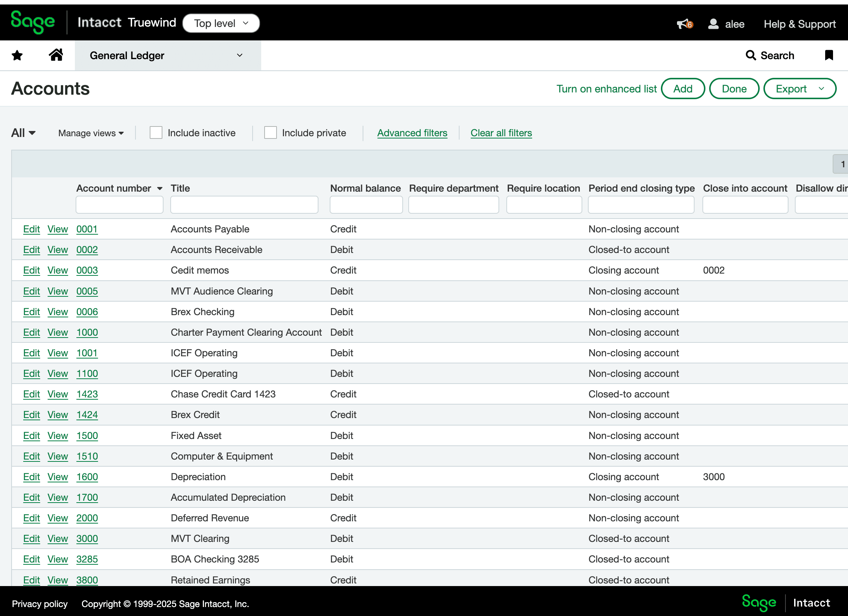The image size is (848, 616).
Task: Open the bookmark icon
Action: 829,55
